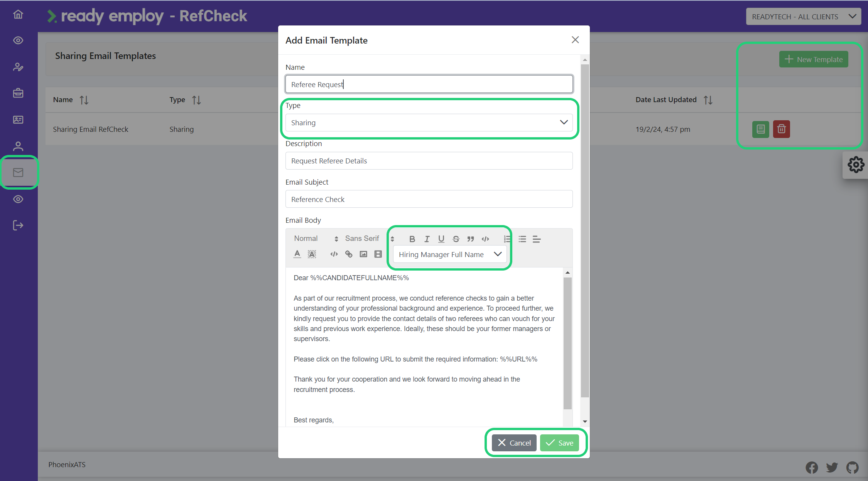868x481 pixels.
Task: Delete the Sharing Email RefCheck template
Action: click(x=781, y=129)
